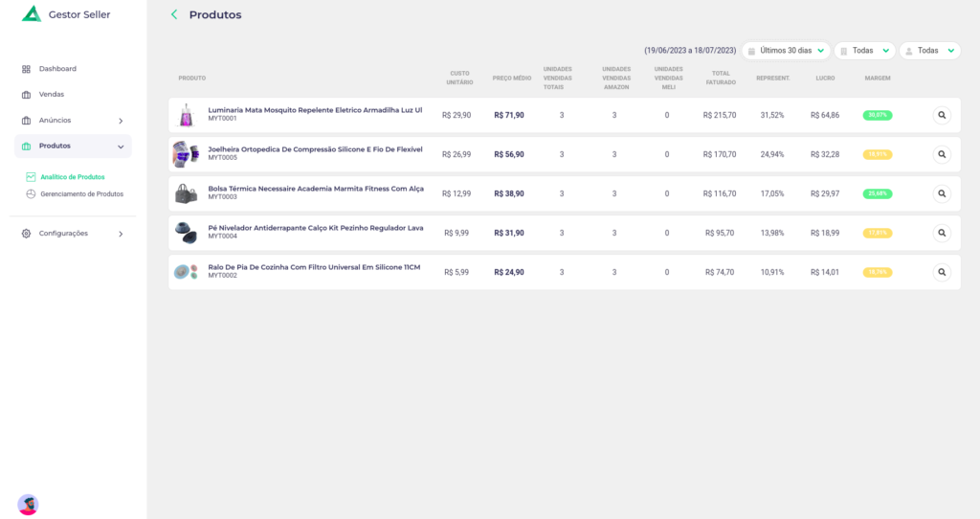Click the Bolsa Térmica product thumbnail
Image resolution: width=980 pixels, height=519 pixels.
[x=186, y=193]
